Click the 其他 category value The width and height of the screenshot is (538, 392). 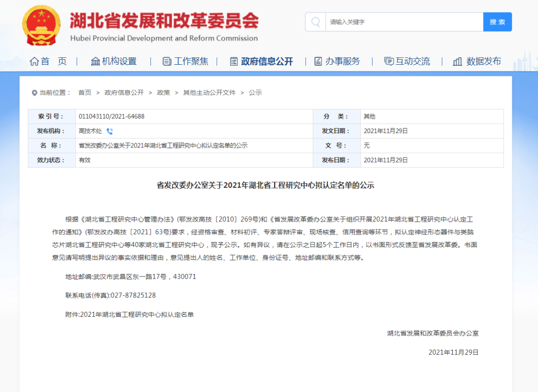click(x=370, y=117)
